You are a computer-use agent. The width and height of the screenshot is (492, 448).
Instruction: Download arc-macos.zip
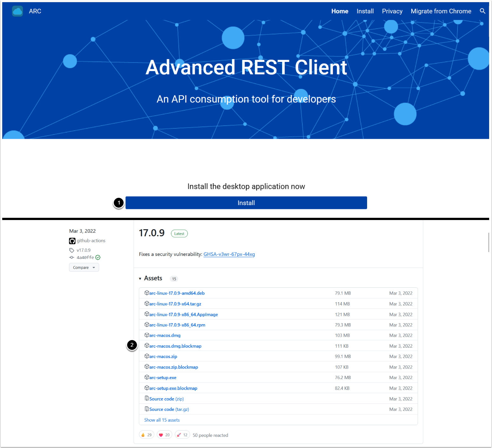pos(163,357)
